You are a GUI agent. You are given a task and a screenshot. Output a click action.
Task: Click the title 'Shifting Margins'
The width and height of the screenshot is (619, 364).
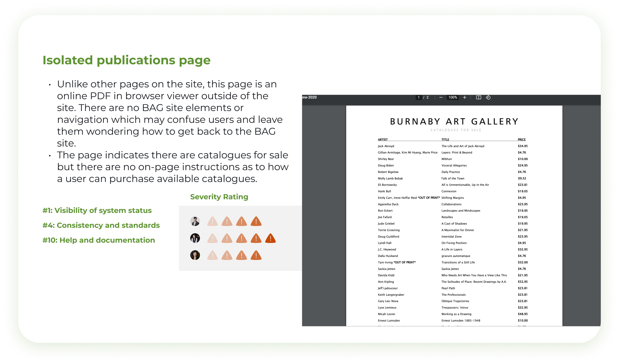click(x=453, y=198)
